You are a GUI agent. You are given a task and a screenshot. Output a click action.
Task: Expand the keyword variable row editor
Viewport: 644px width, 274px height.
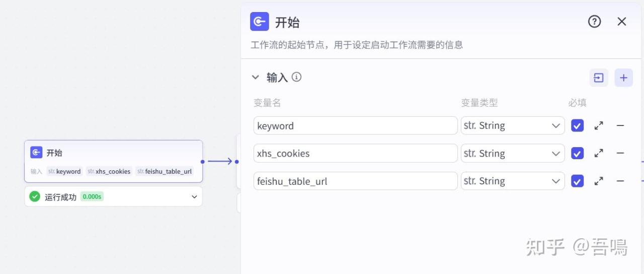(599, 126)
